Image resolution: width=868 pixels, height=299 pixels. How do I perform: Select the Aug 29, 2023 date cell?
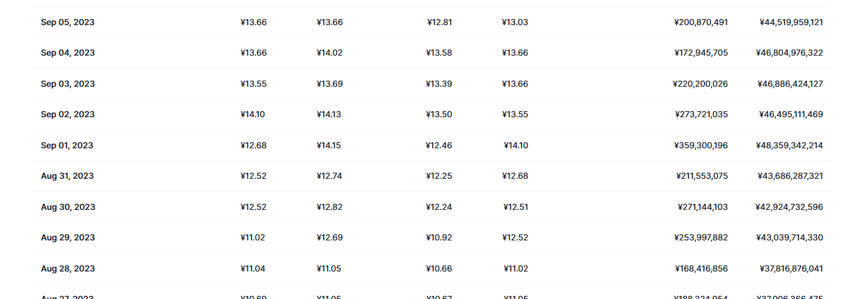click(68, 237)
